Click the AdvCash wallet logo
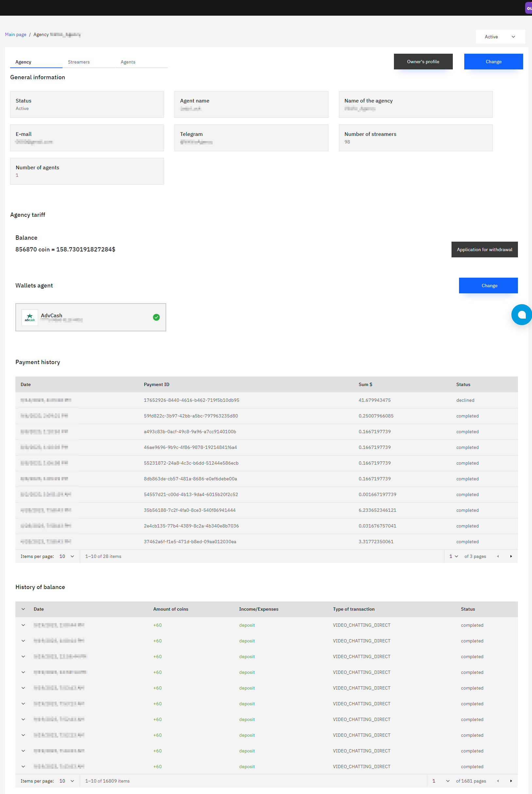The width and height of the screenshot is (532, 794). tap(30, 317)
